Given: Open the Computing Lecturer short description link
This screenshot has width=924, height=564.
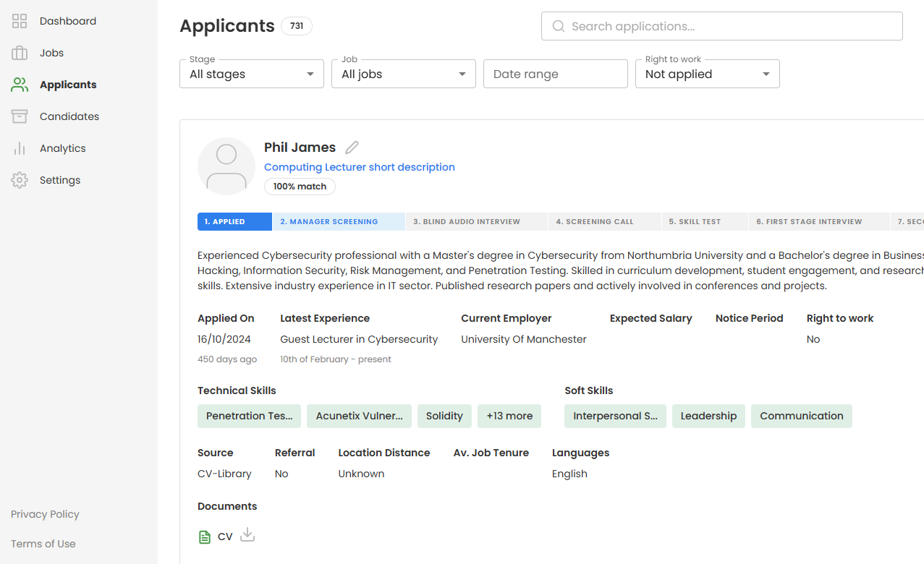Looking at the screenshot, I should pos(360,167).
